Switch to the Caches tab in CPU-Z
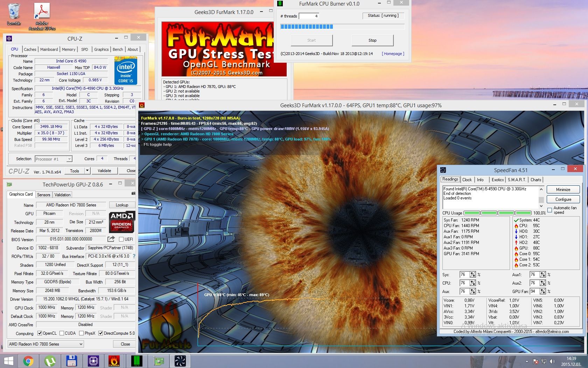588x368 pixels. (30, 49)
